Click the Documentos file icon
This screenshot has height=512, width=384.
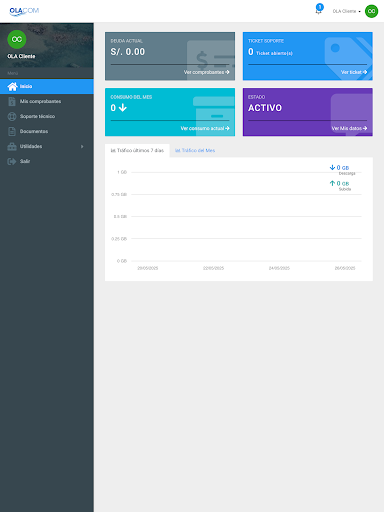(12, 131)
